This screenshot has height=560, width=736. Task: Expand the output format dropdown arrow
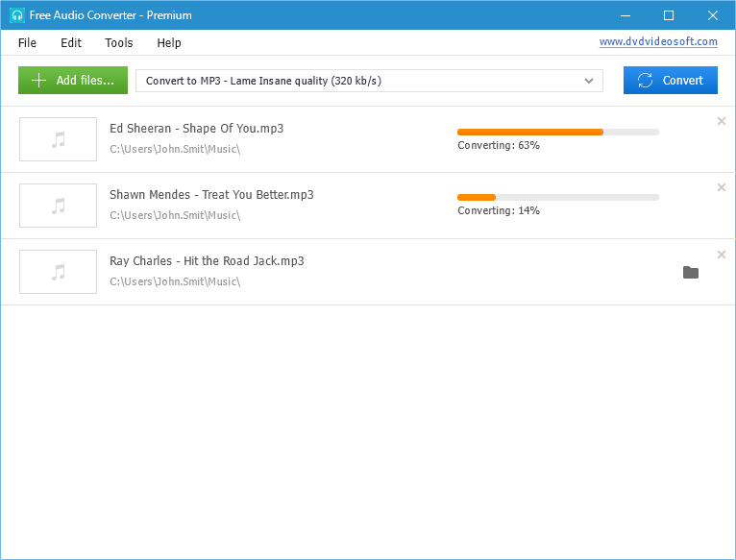coord(589,81)
